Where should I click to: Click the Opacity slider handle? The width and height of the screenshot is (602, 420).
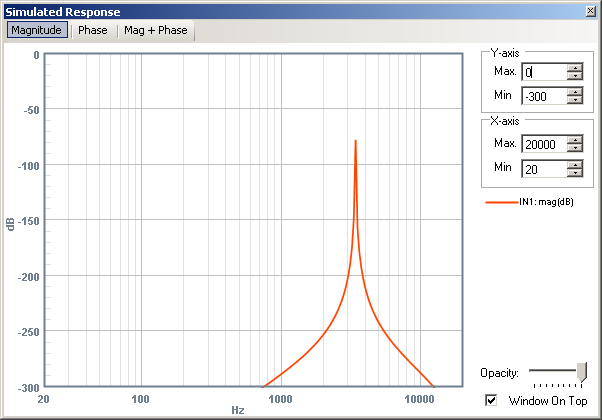582,372
